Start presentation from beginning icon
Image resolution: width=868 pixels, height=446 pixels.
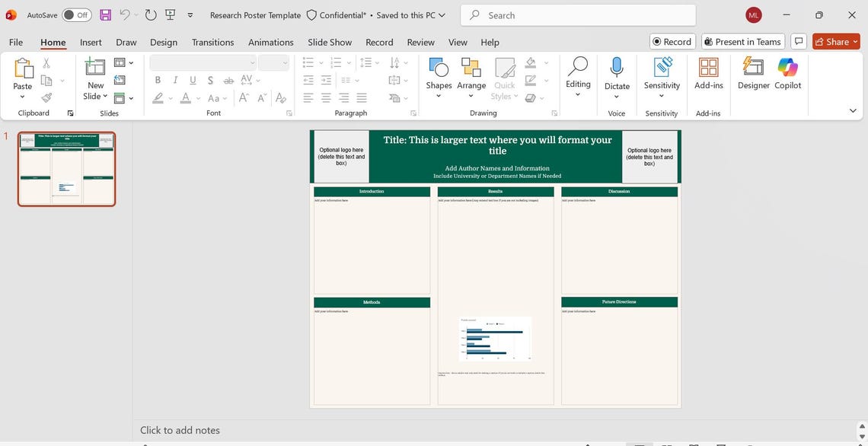tap(171, 15)
